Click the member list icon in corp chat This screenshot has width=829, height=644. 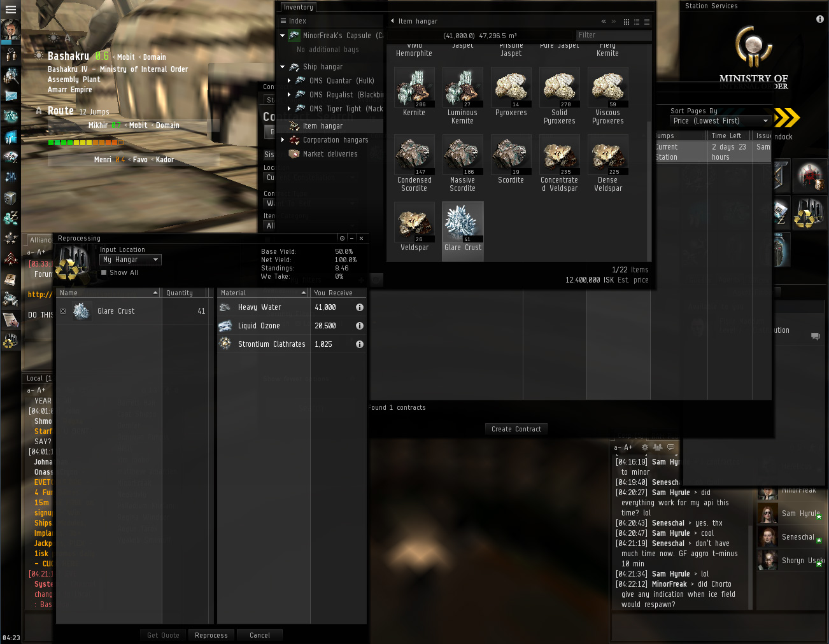pos(658,447)
